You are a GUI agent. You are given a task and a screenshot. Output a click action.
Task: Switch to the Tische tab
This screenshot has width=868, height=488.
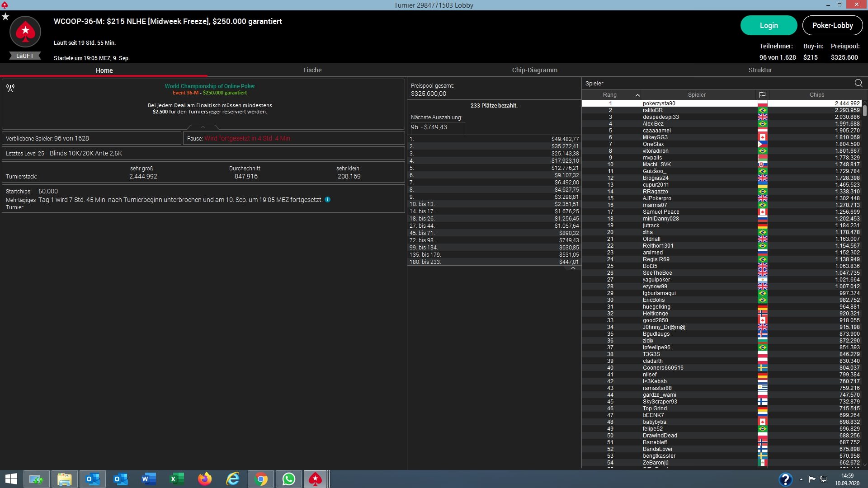(x=312, y=70)
